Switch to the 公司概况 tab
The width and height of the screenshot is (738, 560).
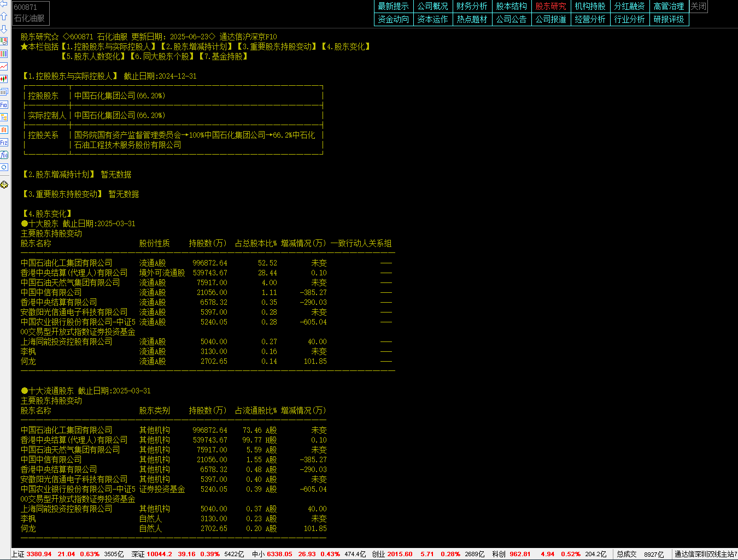click(433, 7)
